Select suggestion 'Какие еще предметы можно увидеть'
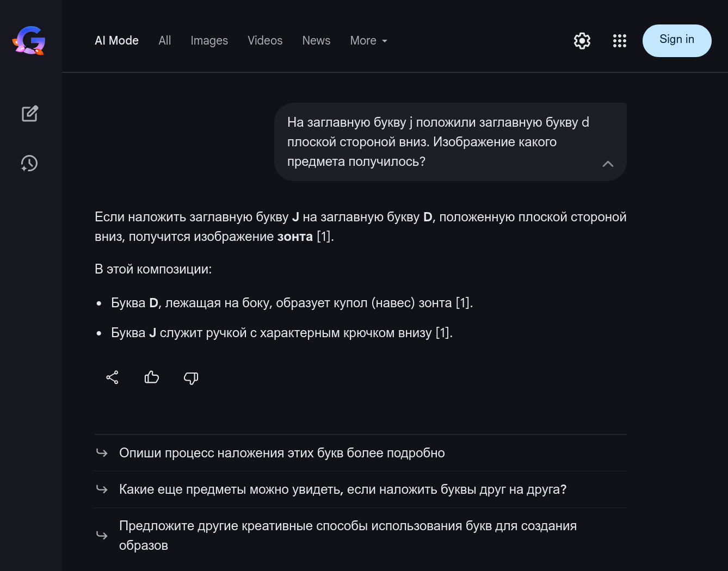728x571 pixels. (x=343, y=489)
